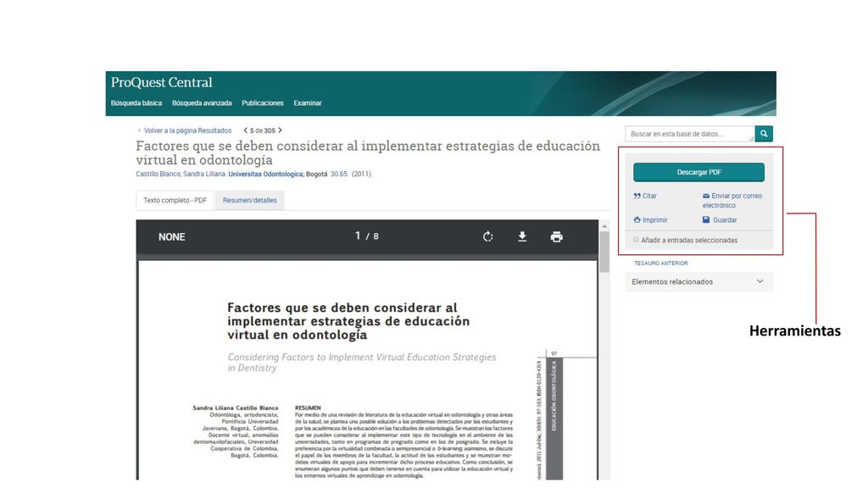Image resolution: width=868 pixels, height=488 pixels.
Task: Click 'Enviar por correo electrónico' link
Action: [x=732, y=200]
